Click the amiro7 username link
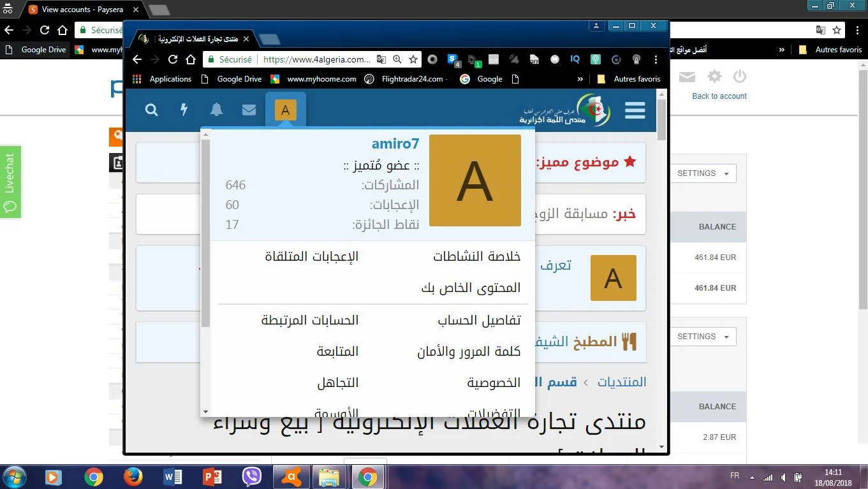This screenshot has height=489, width=868. click(395, 145)
